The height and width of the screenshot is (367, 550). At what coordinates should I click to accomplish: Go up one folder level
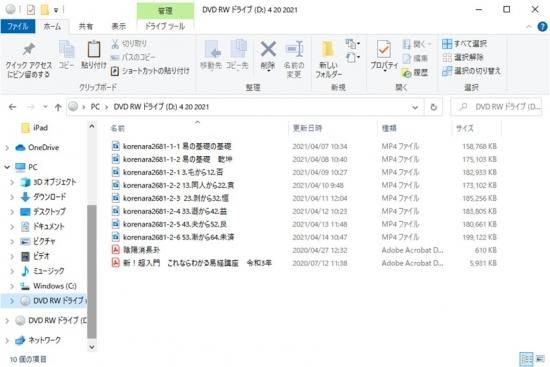click(58, 107)
